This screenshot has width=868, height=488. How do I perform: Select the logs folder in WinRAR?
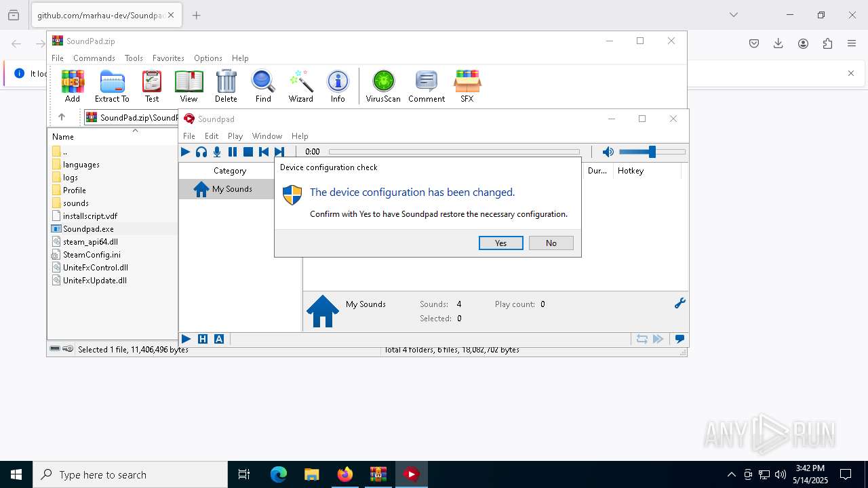(71, 178)
